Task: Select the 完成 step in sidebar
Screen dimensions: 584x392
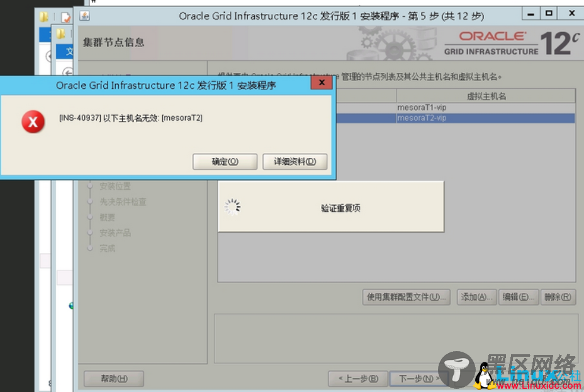Action: (x=107, y=249)
